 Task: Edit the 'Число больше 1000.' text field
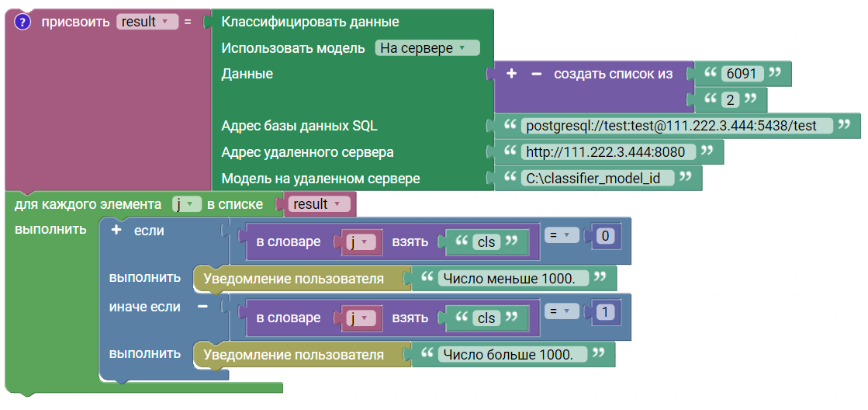point(513,354)
